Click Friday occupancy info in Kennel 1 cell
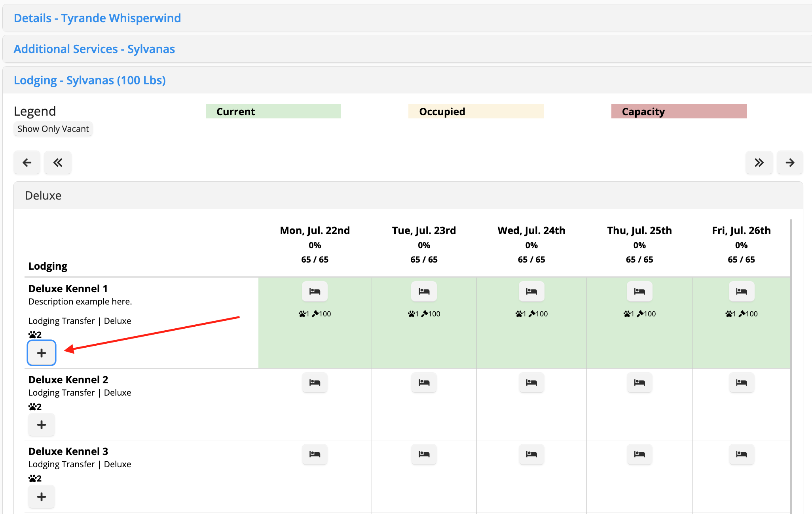 coord(742,314)
